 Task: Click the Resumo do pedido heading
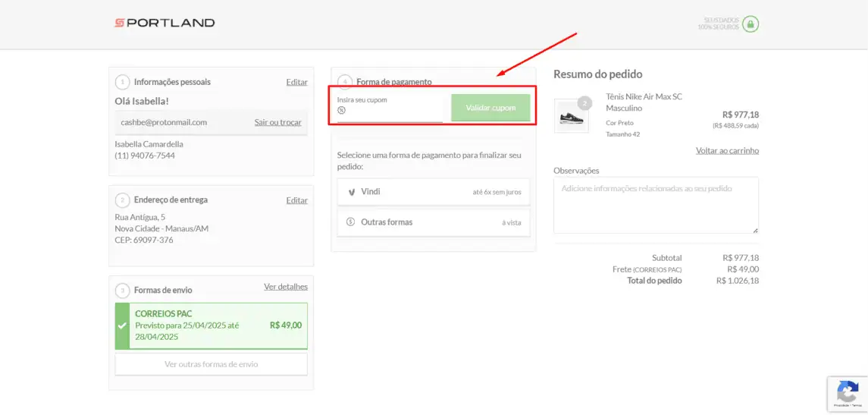tap(598, 74)
